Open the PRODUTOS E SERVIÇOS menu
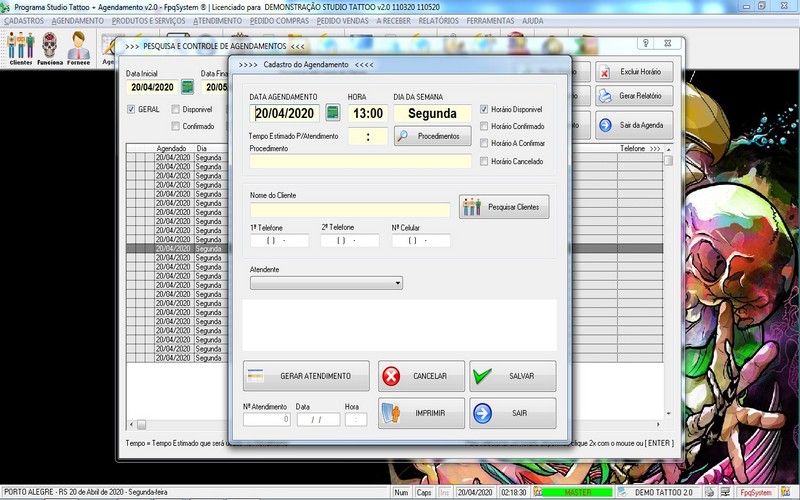Image resolution: width=800 pixels, height=500 pixels. pos(148,21)
